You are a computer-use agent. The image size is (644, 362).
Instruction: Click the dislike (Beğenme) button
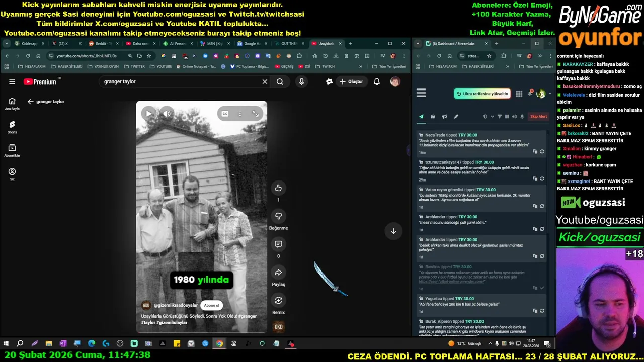(x=278, y=216)
